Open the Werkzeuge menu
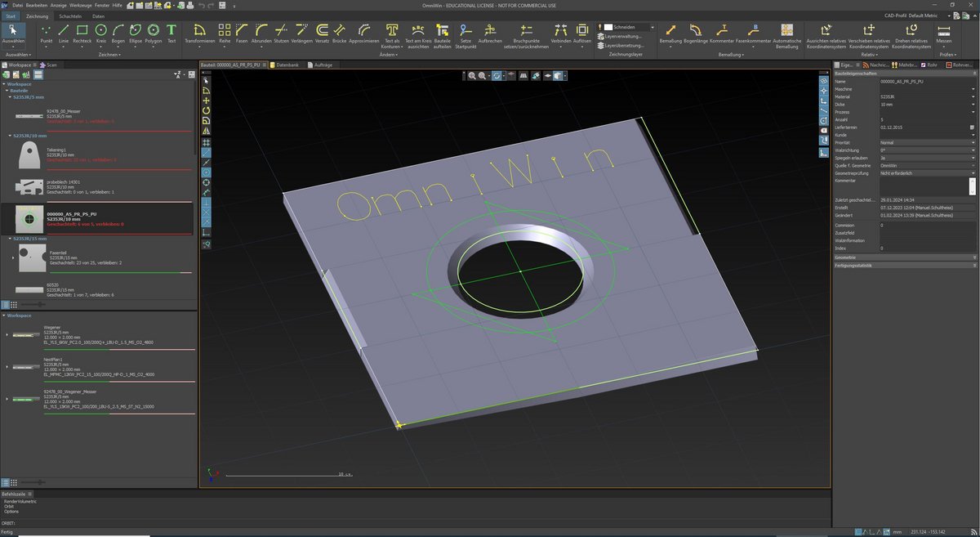 tap(81, 5)
